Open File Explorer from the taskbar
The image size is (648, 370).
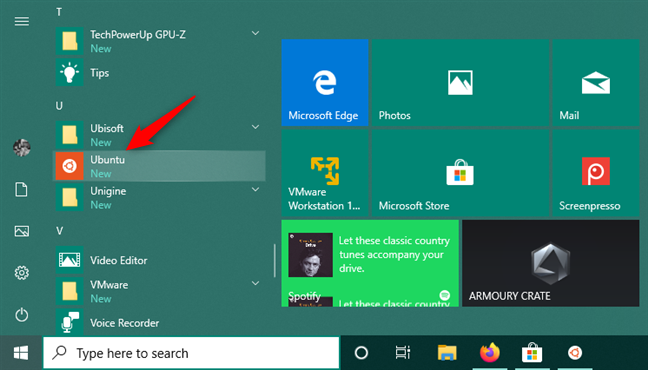point(447,353)
